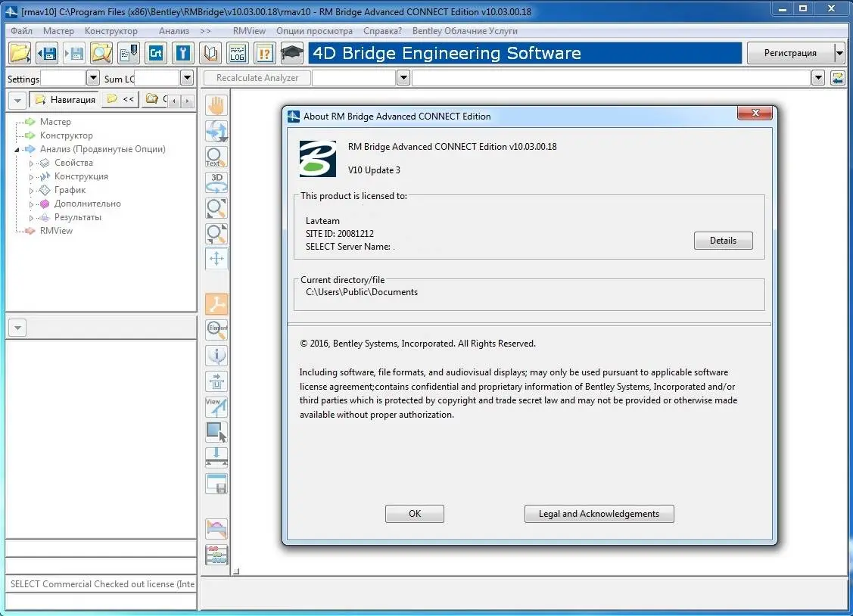The image size is (853, 616).
Task: Select the hand pan tool
Action: (x=216, y=105)
